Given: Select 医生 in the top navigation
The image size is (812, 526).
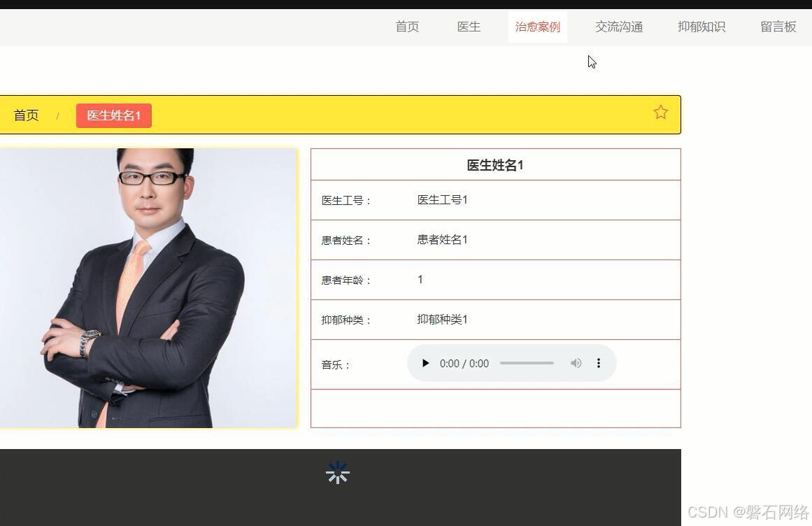Looking at the screenshot, I should tap(469, 27).
